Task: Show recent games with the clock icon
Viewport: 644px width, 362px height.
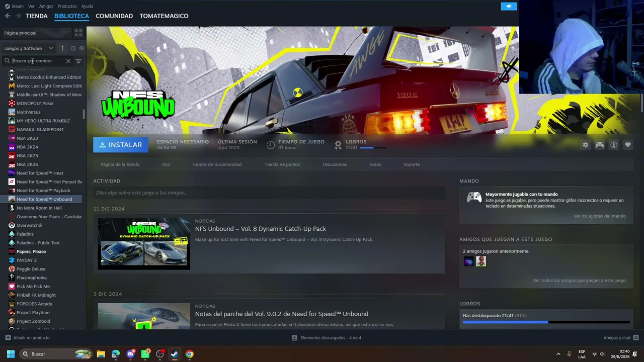Action: point(73,48)
